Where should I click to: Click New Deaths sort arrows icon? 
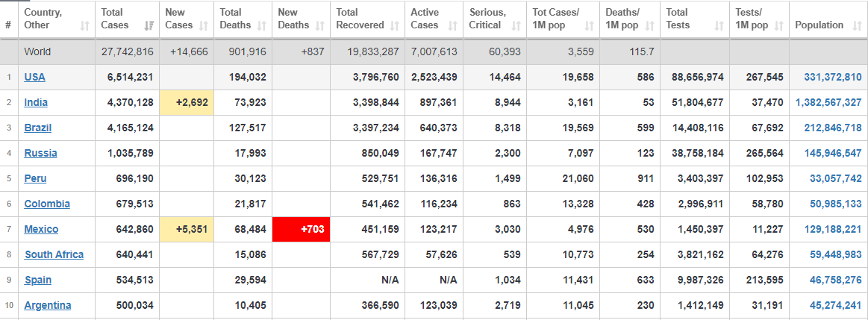(319, 25)
